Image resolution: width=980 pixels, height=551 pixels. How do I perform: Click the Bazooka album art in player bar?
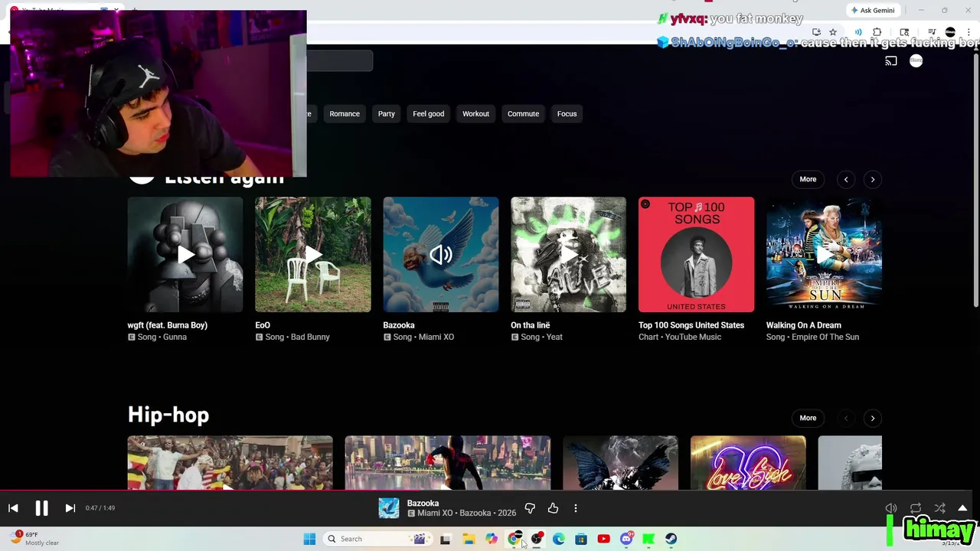pos(389,508)
